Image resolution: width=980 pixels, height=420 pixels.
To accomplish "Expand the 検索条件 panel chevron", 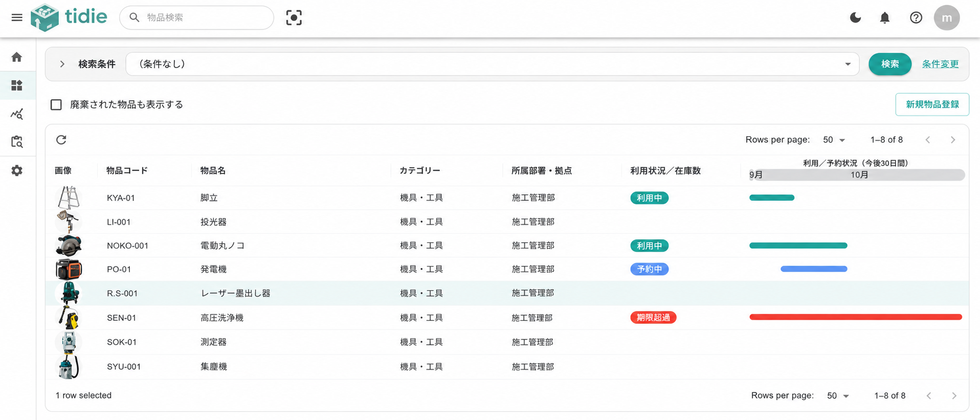I will point(62,64).
